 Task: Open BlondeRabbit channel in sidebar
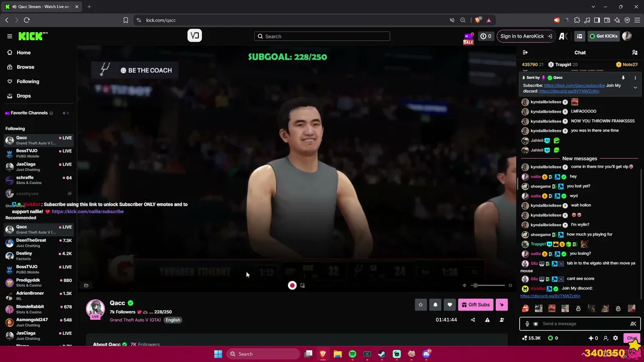tap(39, 310)
